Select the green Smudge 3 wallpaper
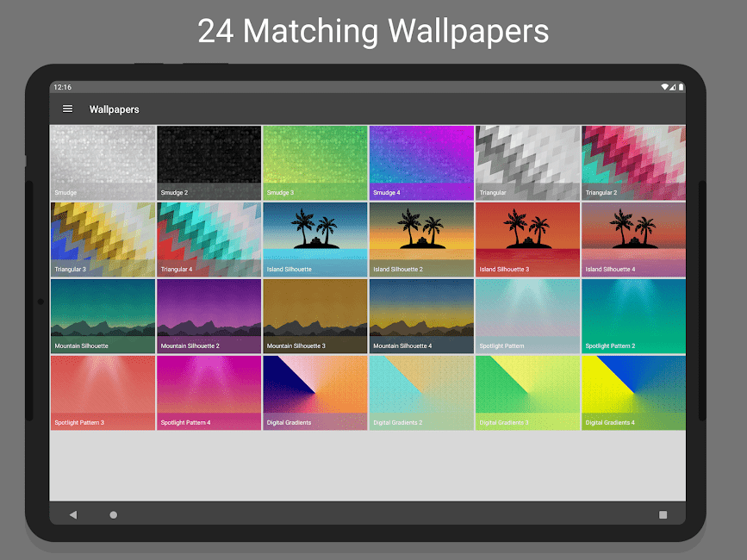 [315, 163]
